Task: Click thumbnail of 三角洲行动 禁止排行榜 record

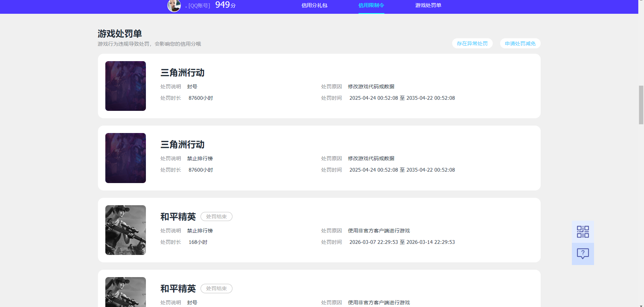Action: tap(125, 158)
